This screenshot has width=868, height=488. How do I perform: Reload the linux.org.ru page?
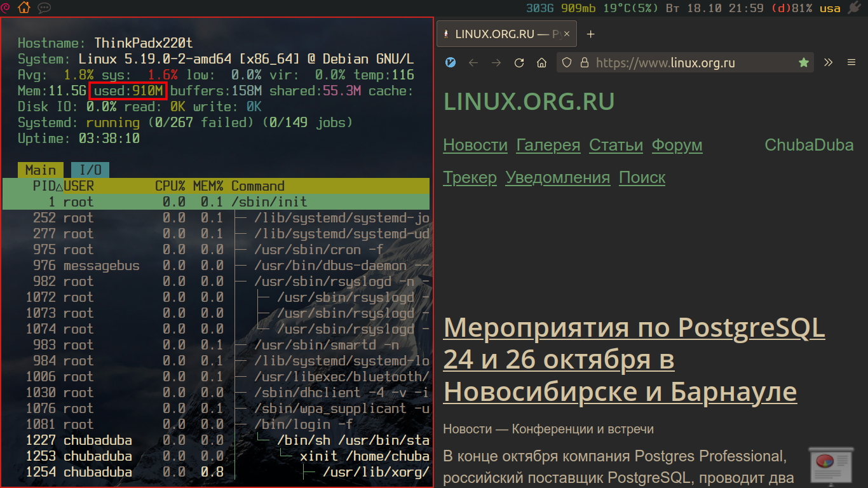519,62
